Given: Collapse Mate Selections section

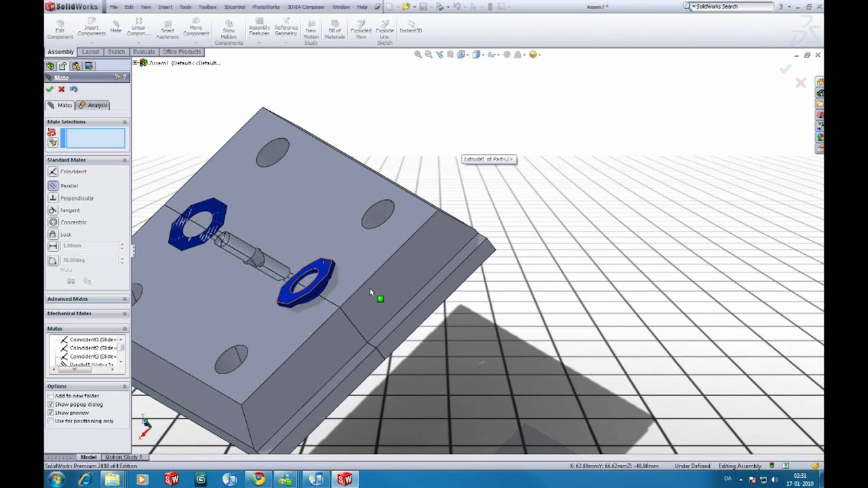Looking at the screenshot, I should coord(125,122).
